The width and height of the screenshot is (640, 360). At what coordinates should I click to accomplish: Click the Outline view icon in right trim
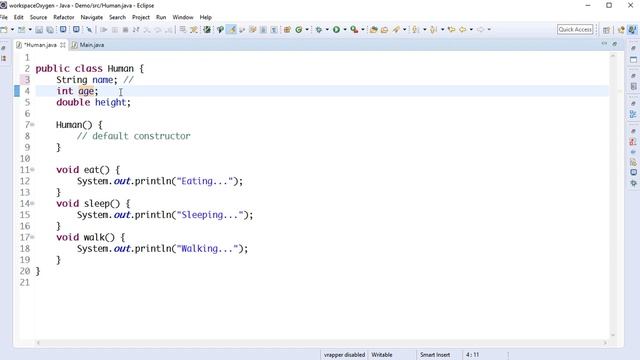[633, 114]
